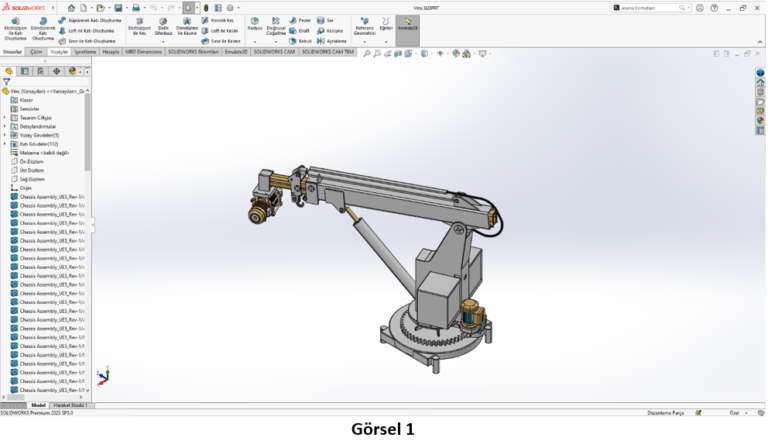Expand the Yüzey Gövdeleri(5) folder
The height and width of the screenshot is (441, 768).
5,135
